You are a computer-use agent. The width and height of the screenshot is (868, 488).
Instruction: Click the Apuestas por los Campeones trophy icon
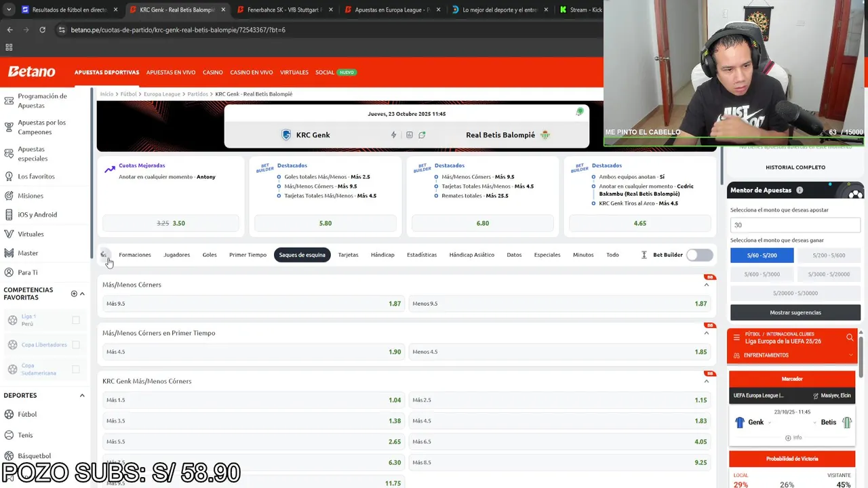9,127
